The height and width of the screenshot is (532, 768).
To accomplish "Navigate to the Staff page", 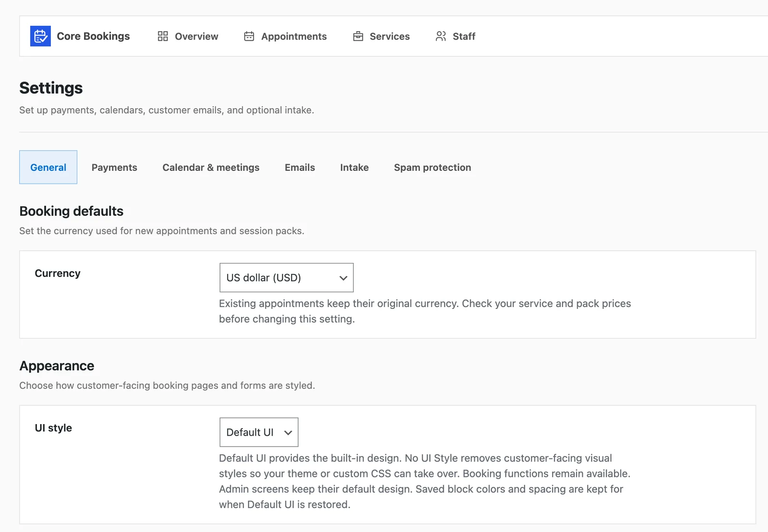I will [455, 36].
